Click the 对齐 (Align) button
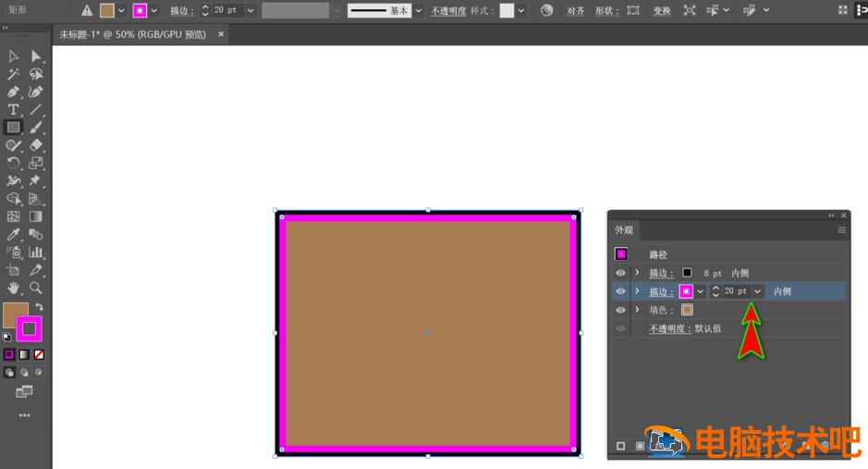868x469 pixels. tap(575, 11)
